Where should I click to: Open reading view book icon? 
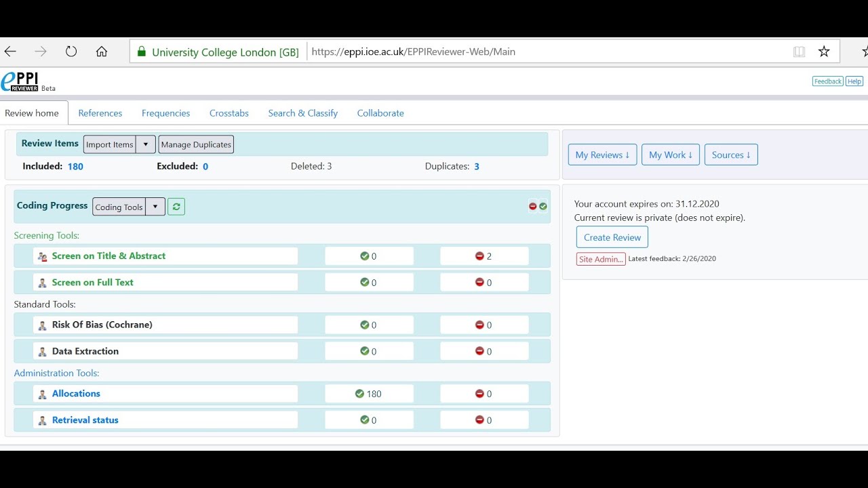coord(800,52)
